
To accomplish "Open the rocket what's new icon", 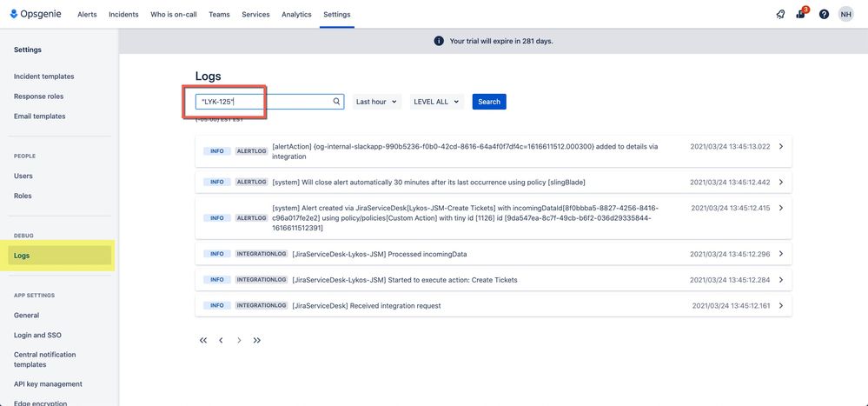I will pyautogui.click(x=780, y=15).
